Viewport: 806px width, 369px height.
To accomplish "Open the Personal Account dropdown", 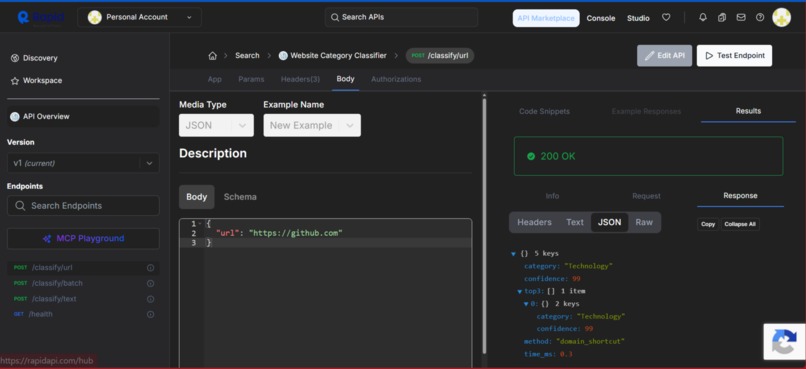I will point(139,17).
